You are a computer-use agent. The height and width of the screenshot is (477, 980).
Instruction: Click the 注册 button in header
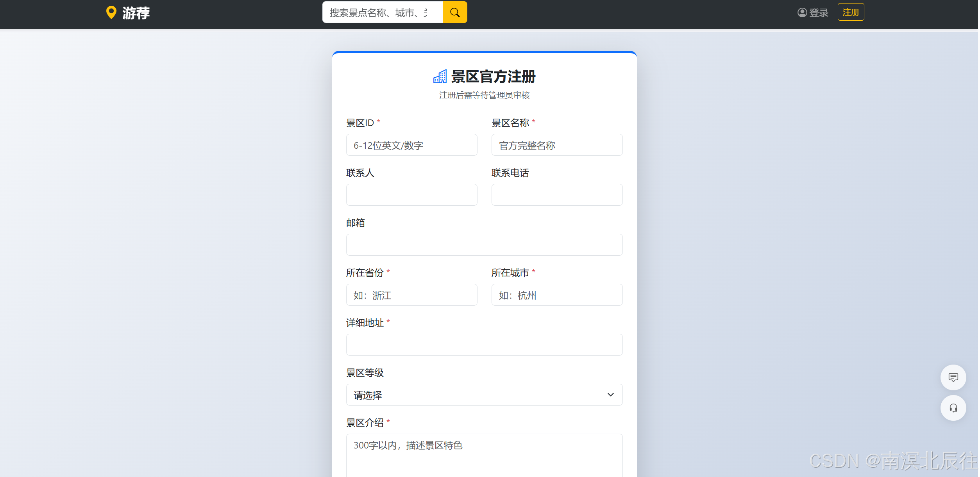851,12
